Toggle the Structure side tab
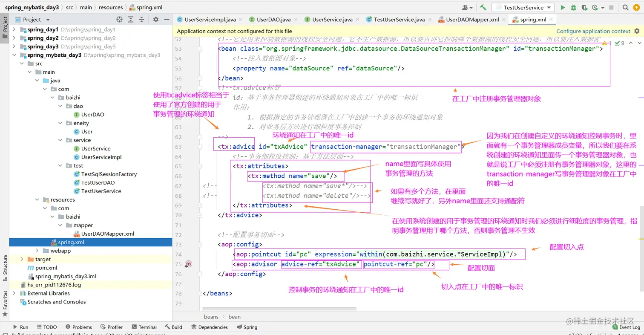Image resolution: width=644 pixels, height=335 pixels. pos(5,268)
